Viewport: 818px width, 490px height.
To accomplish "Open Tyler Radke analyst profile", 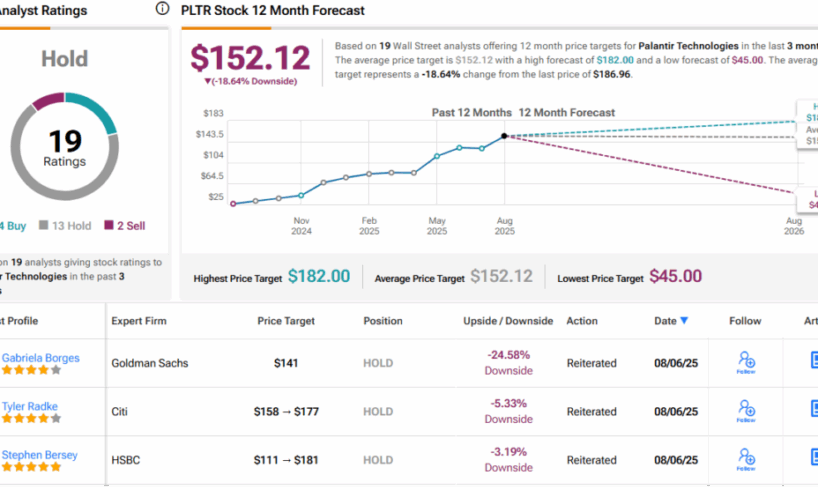I will [x=31, y=406].
